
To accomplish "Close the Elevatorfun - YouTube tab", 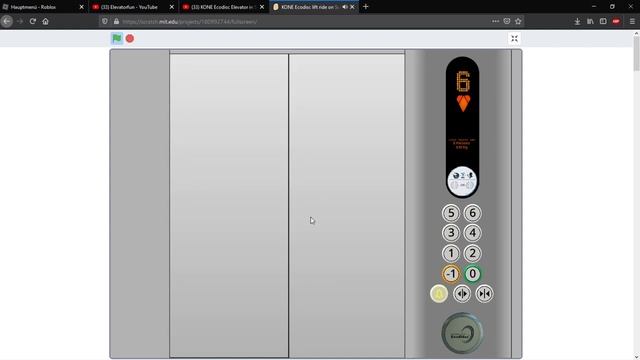I will click(x=171, y=7).
